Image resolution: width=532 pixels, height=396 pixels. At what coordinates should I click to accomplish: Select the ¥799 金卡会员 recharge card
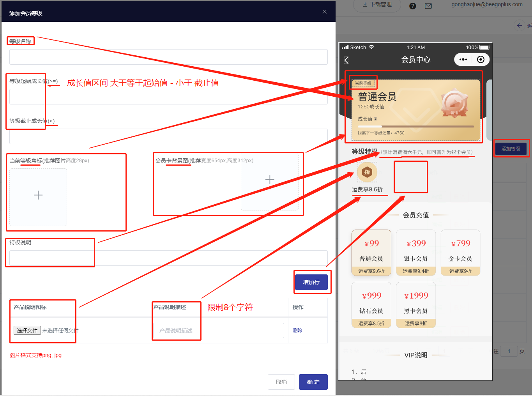tap(460, 253)
